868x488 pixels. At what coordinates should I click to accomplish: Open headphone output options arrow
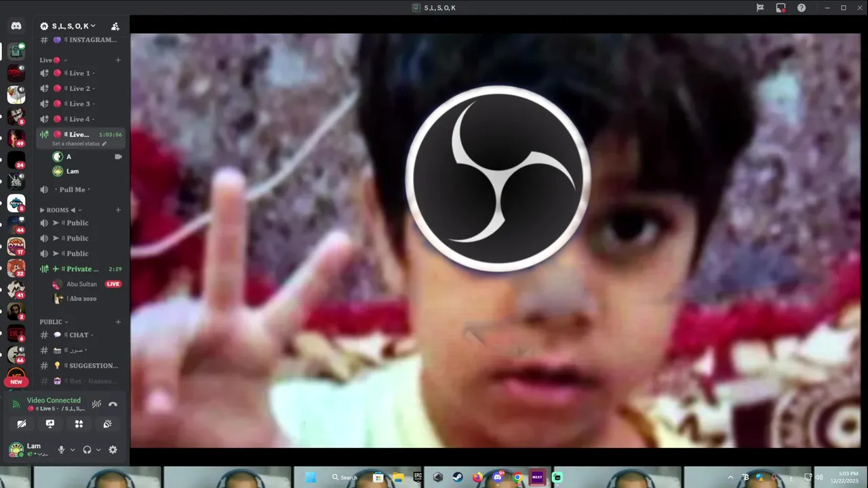tap(98, 449)
